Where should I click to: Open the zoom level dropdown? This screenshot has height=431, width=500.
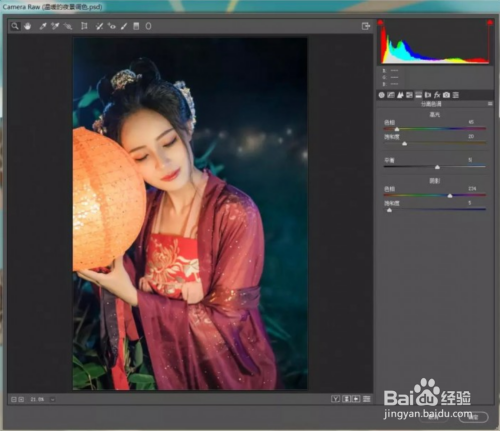point(53,399)
